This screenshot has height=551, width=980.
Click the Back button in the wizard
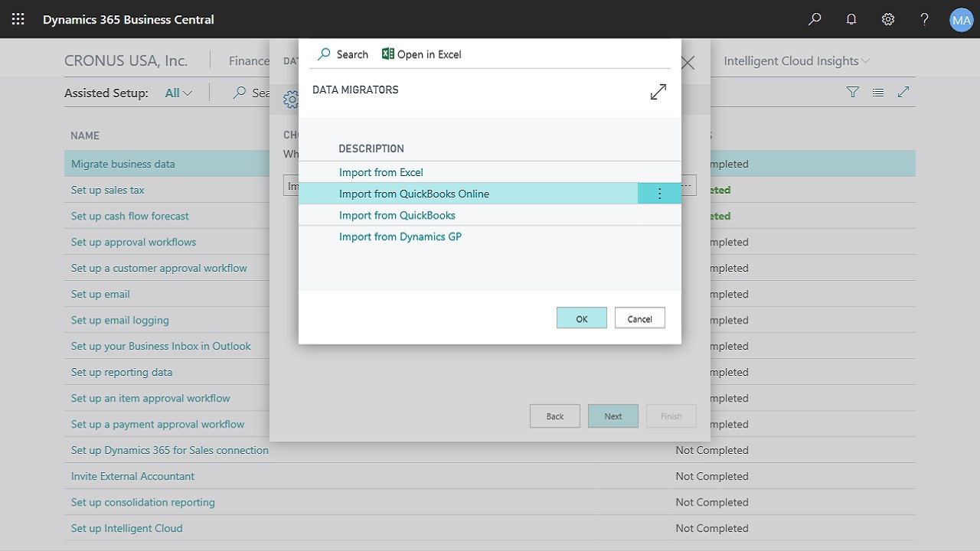point(555,416)
